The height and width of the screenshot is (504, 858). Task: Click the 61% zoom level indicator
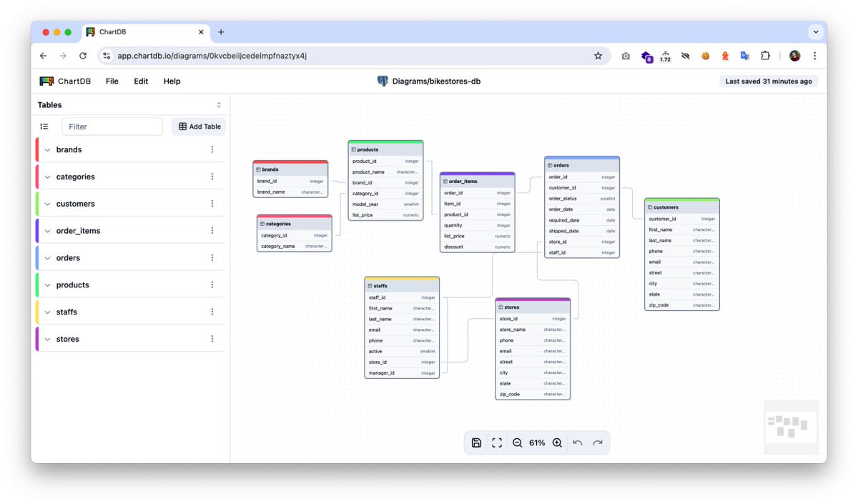coord(537,443)
